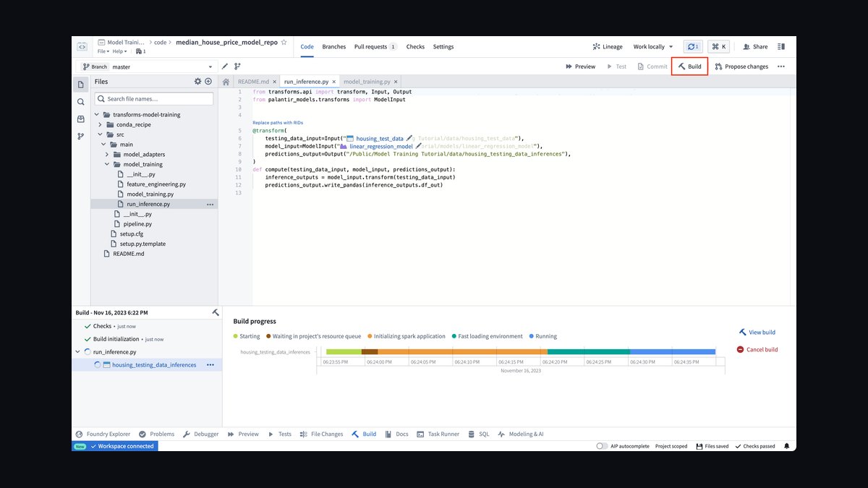Expand the model_adapters folder
868x488 pixels.
(x=107, y=154)
